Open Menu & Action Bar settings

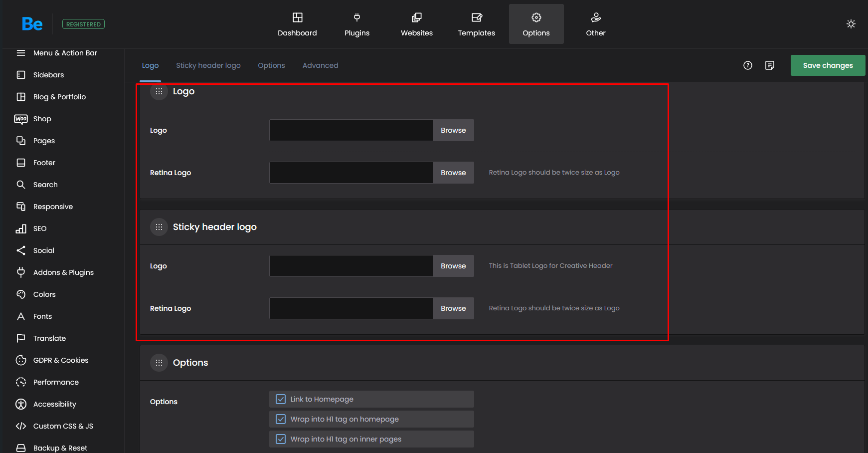(x=65, y=53)
